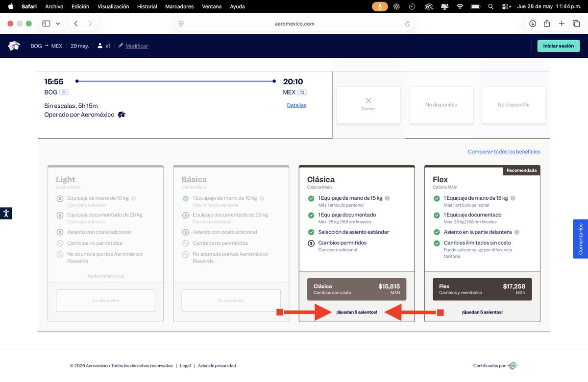Click the aeromexico.com address bar
The height and width of the screenshot is (382, 588).
294,24
